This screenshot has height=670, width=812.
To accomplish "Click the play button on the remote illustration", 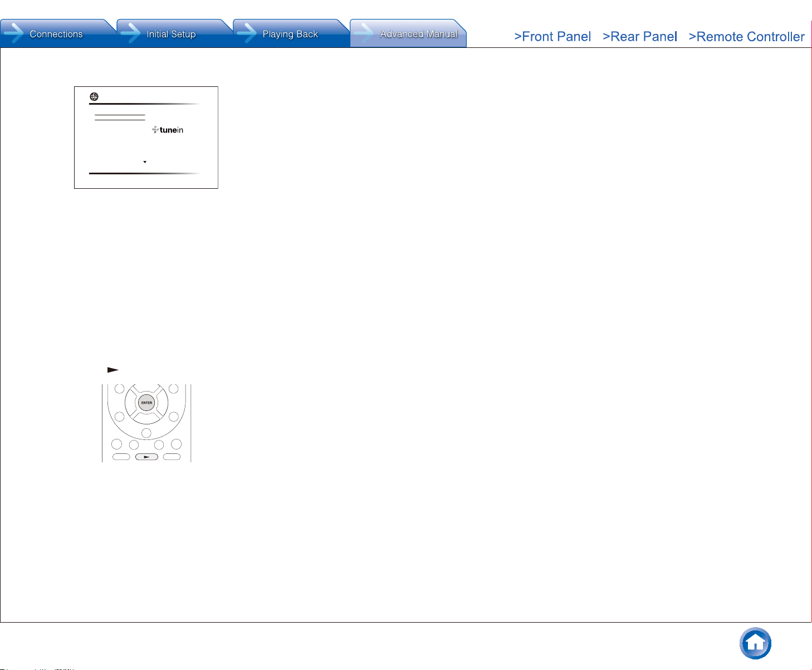I will (x=146, y=457).
